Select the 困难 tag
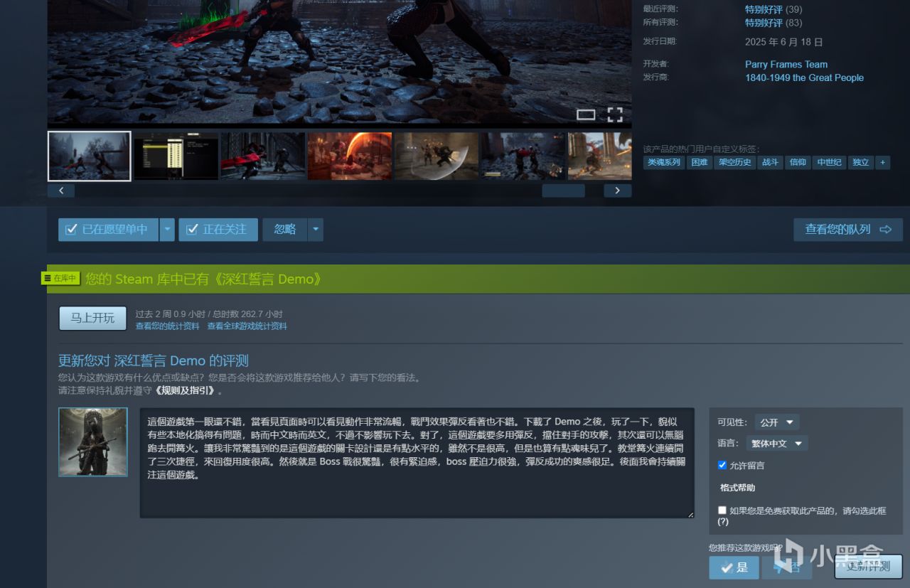The height and width of the screenshot is (588, 910). 700,162
